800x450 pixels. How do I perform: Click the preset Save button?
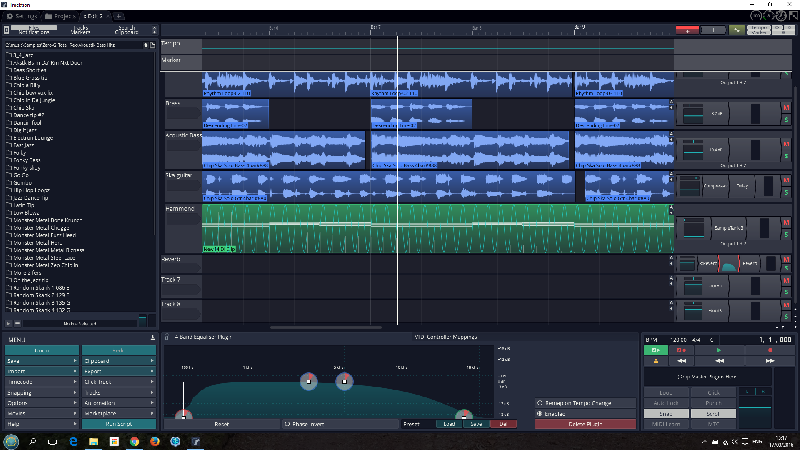coord(476,424)
